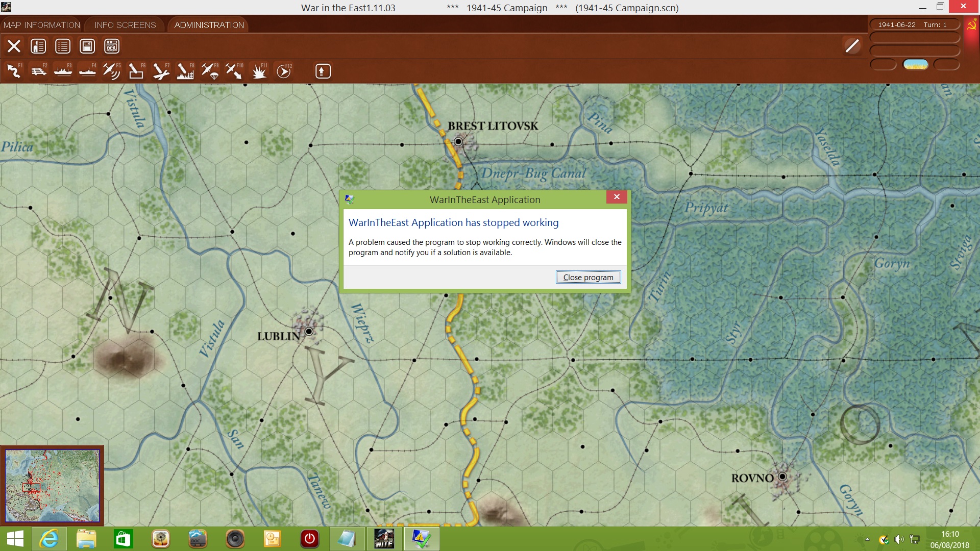This screenshot has height=551, width=980.
Task: Switch to the MAP INFORMATION tab
Action: [x=42, y=25]
